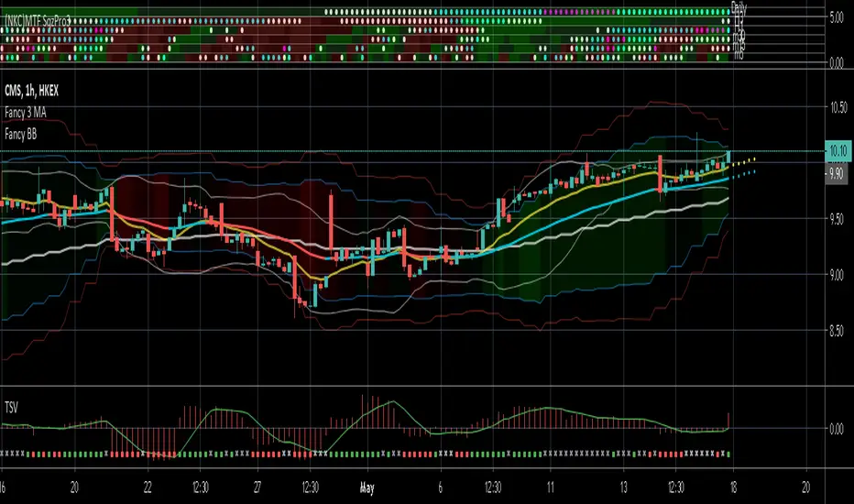This screenshot has height=504, width=854.
Task: Click the May label on time axis
Action: coord(367,486)
